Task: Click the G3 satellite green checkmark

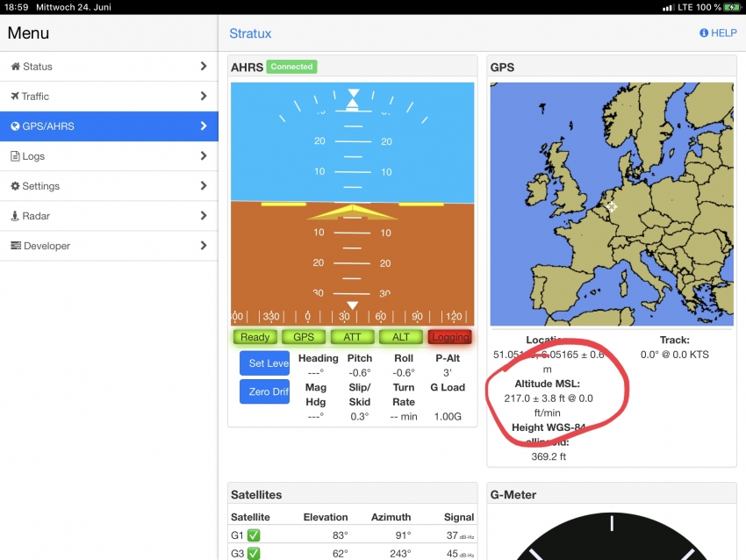Action: (254, 553)
